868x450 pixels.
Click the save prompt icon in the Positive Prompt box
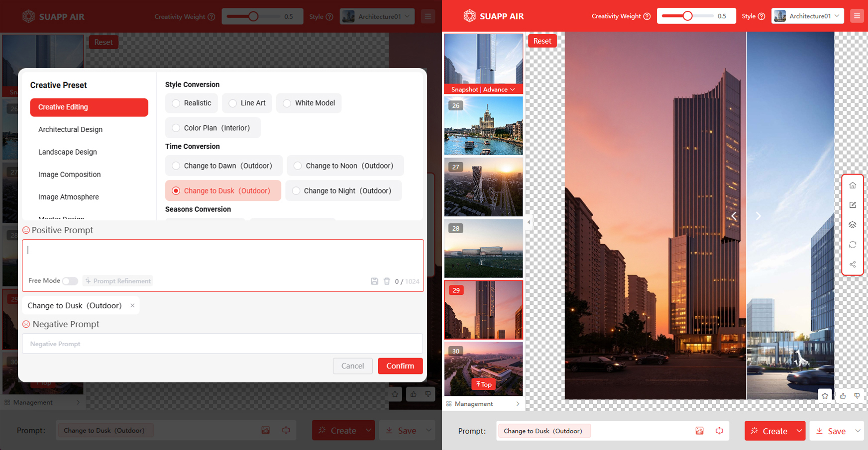pos(374,281)
